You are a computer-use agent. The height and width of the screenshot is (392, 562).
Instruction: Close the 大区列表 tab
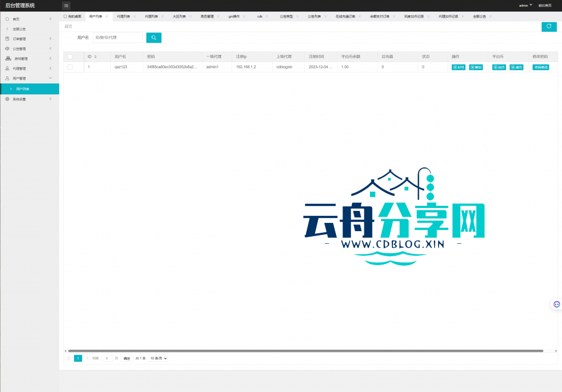pyautogui.click(x=190, y=16)
